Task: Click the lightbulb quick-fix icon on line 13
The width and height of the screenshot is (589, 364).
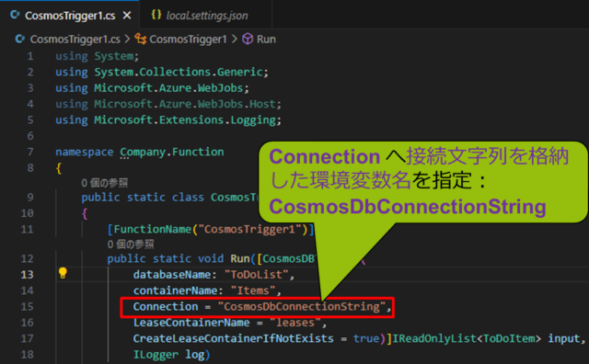Action: (x=63, y=273)
